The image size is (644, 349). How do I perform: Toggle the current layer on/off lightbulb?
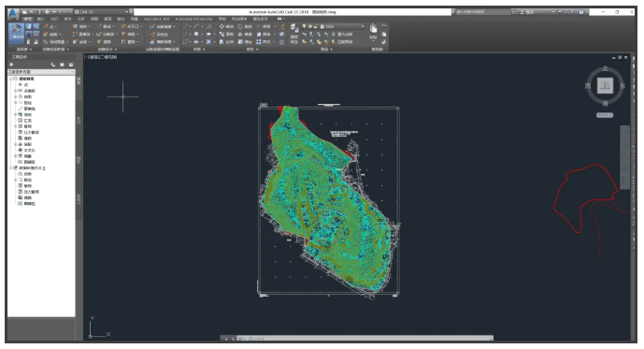(x=305, y=26)
